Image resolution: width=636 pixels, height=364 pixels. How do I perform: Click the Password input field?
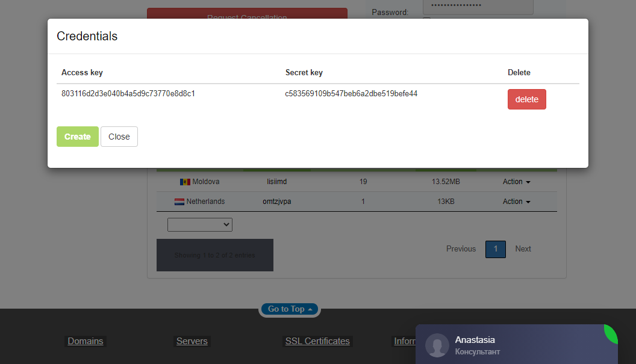[478, 7]
